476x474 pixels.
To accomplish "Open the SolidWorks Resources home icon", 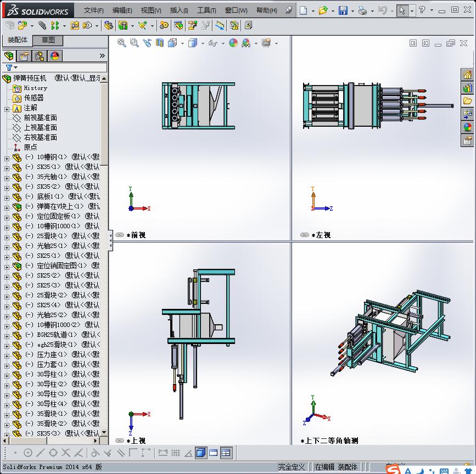I will click(x=467, y=75).
